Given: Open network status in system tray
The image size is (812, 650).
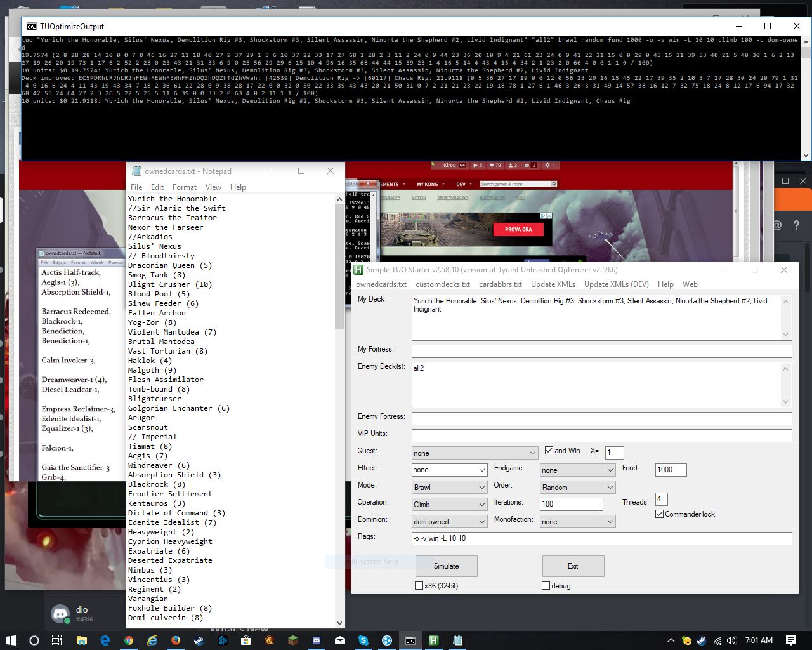Looking at the screenshot, I should pyautogui.click(x=717, y=640).
